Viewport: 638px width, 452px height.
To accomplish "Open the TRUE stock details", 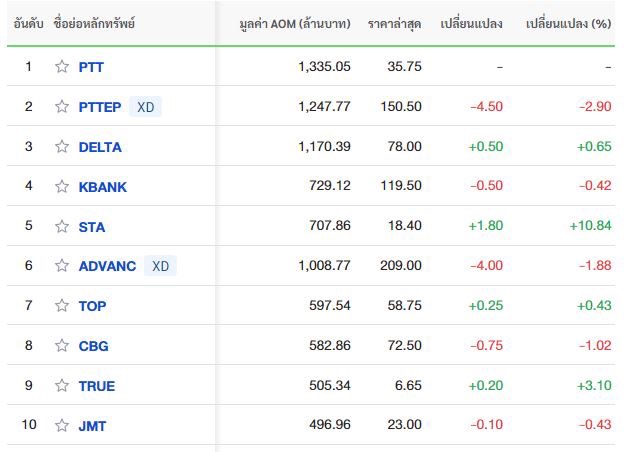I will click(x=97, y=386).
